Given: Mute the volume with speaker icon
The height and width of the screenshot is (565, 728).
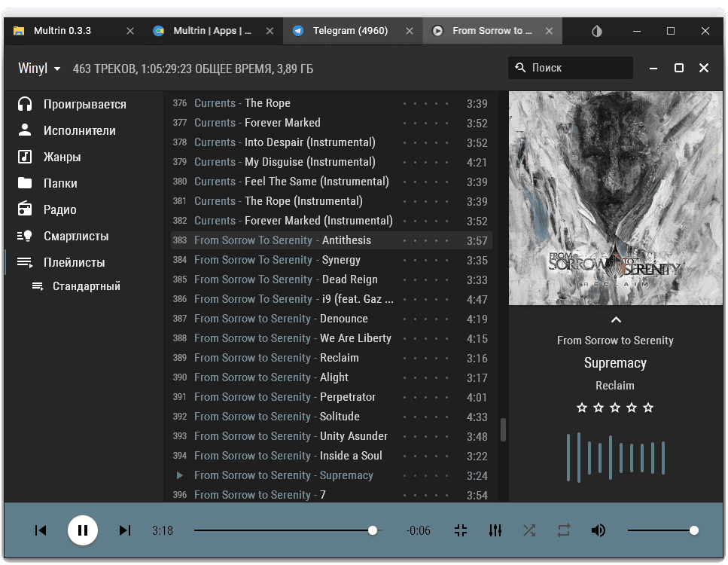Looking at the screenshot, I should [x=598, y=530].
